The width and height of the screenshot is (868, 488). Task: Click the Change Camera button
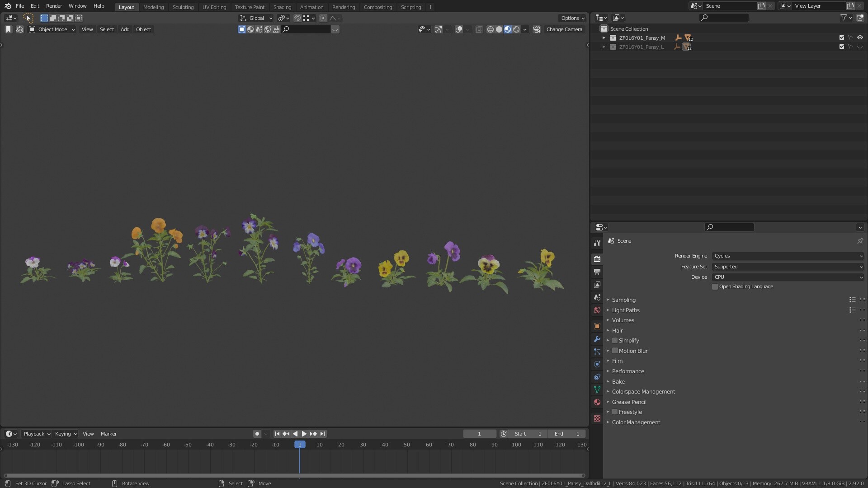point(564,29)
